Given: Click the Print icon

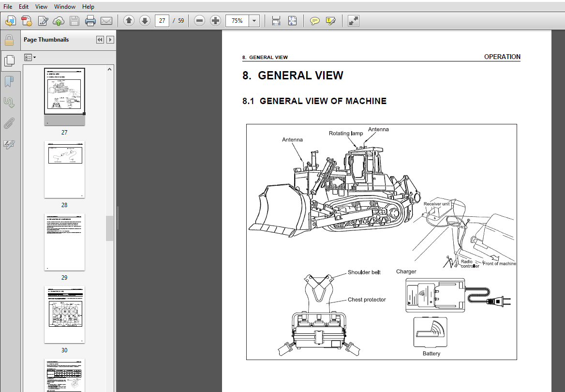Looking at the screenshot, I should 90,21.
